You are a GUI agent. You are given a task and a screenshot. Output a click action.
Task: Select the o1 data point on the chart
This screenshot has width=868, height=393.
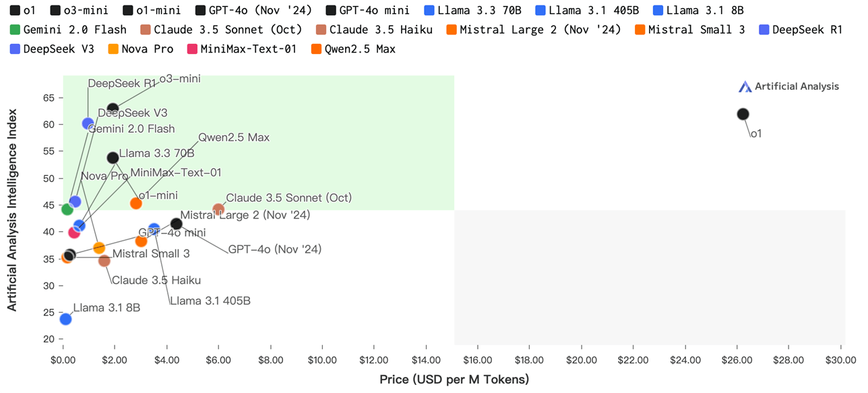pyautogui.click(x=743, y=114)
